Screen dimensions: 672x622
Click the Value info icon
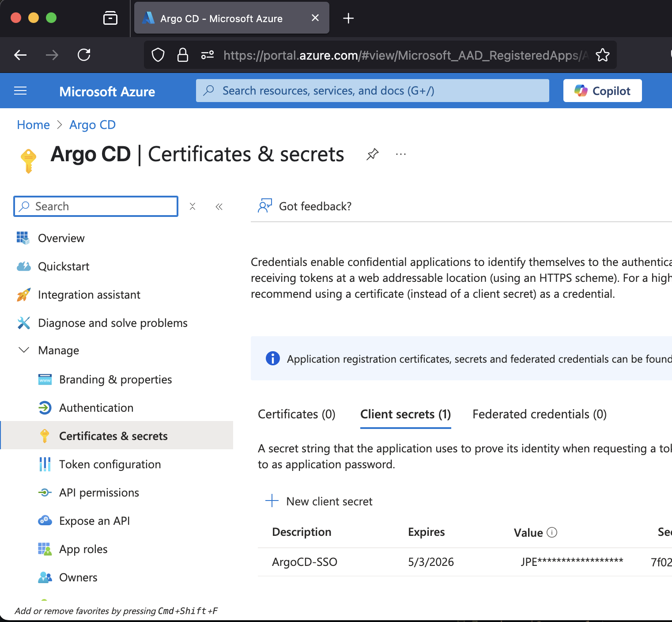pyautogui.click(x=552, y=532)
